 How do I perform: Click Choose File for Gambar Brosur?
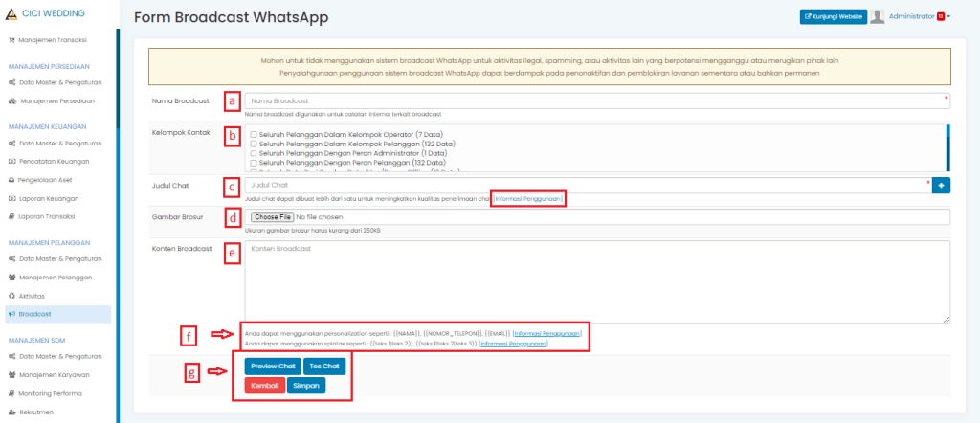pyautogui.click(x=271, y=217)
